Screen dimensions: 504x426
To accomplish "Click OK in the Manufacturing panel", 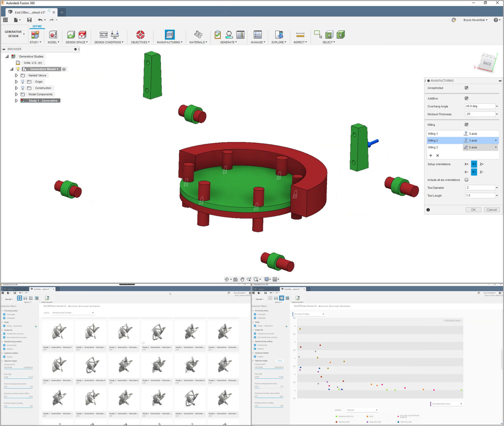I will click(473, 209).
